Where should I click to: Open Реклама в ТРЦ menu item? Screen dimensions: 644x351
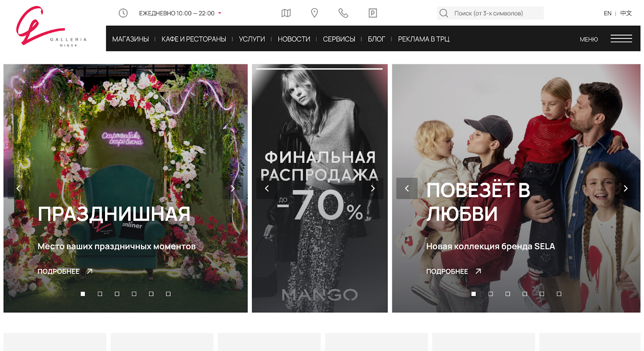[x=424, y=39]
